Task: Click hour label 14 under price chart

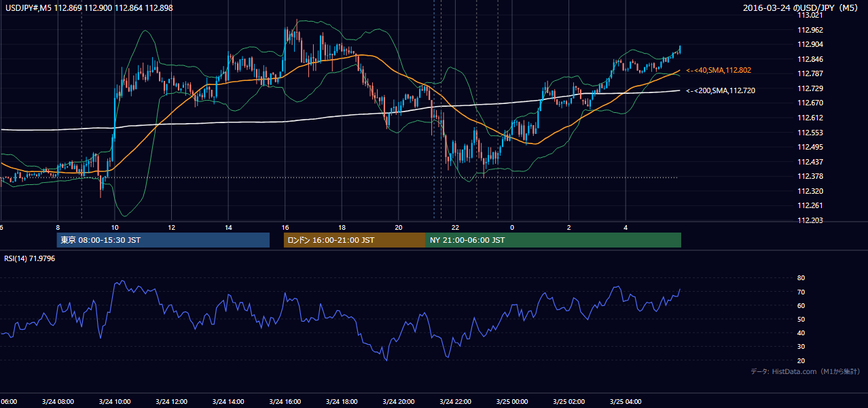Action: 228,227
